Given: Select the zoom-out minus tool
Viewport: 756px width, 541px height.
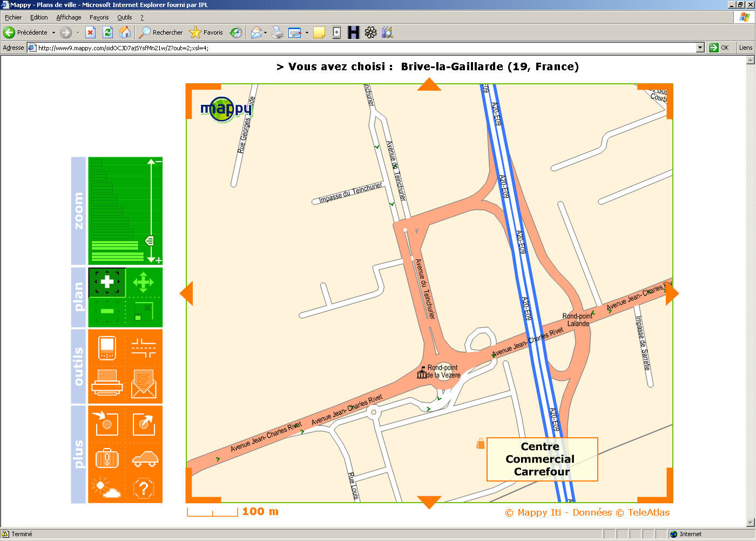Looking at the screenshot, I should (x=107, y=311).
